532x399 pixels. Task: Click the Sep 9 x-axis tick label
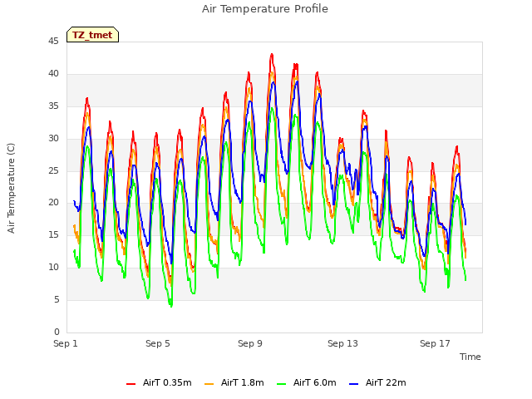tap(250, 343)
